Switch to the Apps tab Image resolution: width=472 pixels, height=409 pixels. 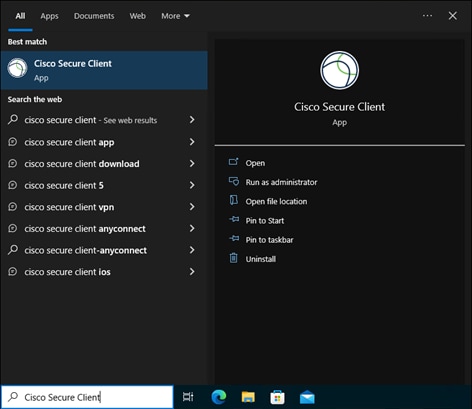point(49,16)
